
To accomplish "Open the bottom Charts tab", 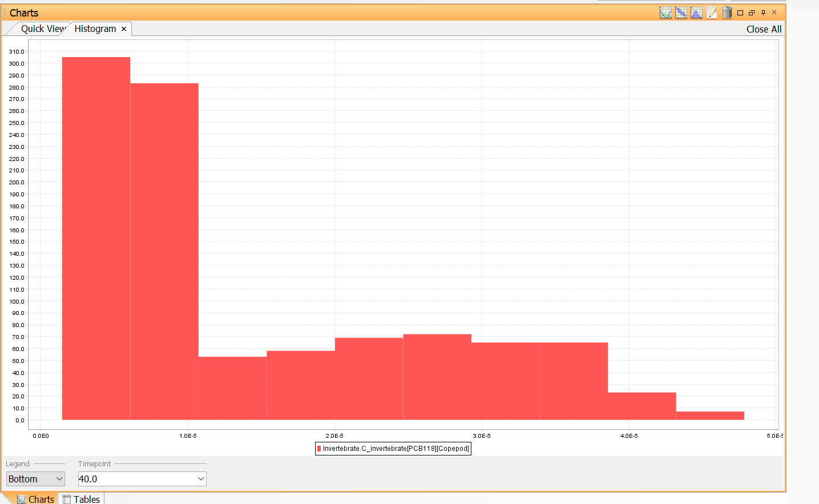I will click(35, 499).
